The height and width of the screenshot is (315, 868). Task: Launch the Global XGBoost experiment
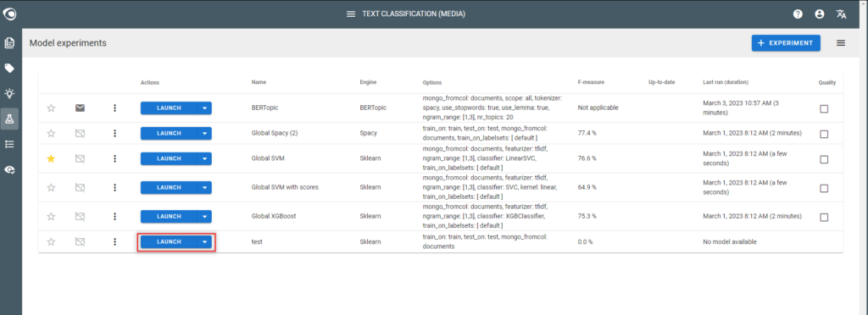point(169,216)
